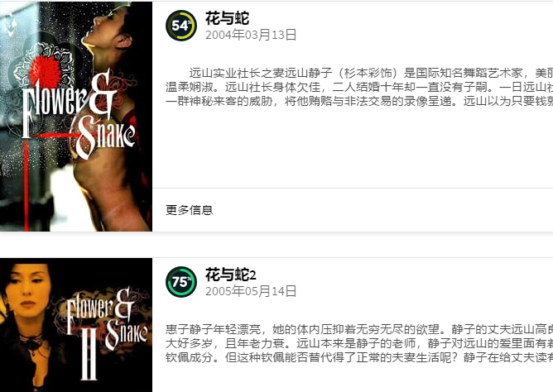Open the 花与蛇2 movie title link
Image resolution: width=553 pixels, height=392 pixels.
[x=231, y=275]
